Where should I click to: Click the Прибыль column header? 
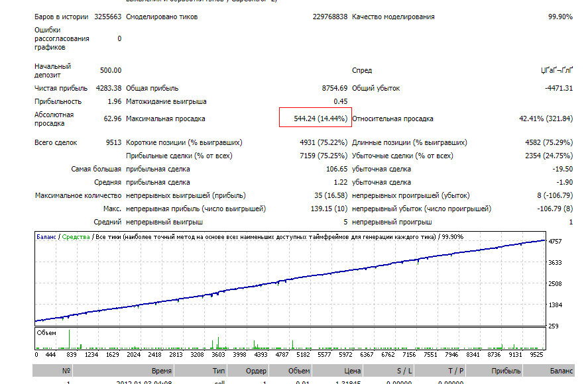pos(506,371)
